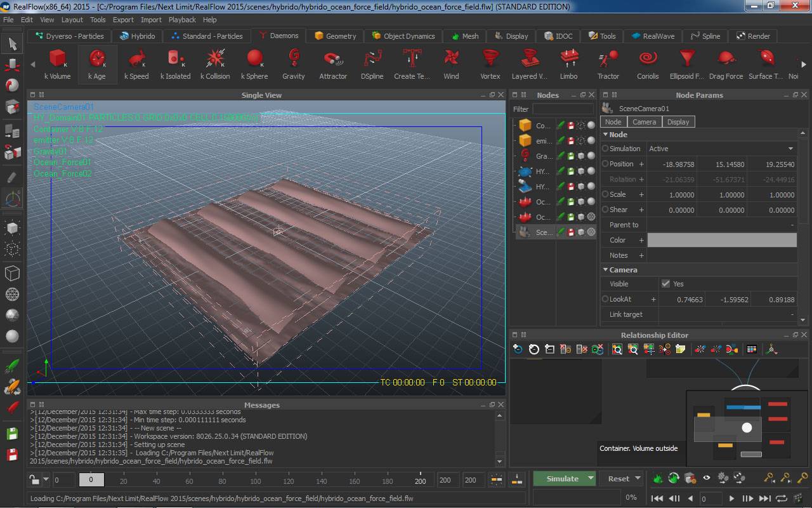Click the first key icon near playback controls
Viewport: 812px width, 508px height.
(769, 478)
